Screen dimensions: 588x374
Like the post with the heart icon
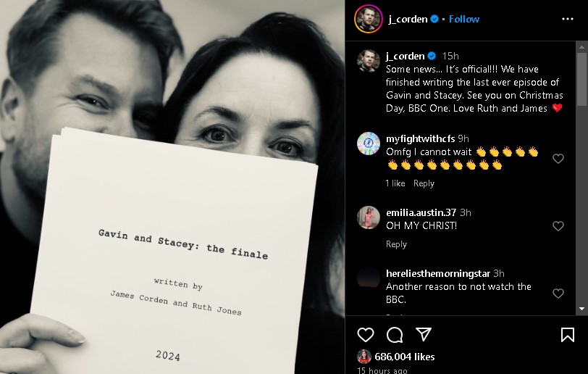tap(366, 335)
